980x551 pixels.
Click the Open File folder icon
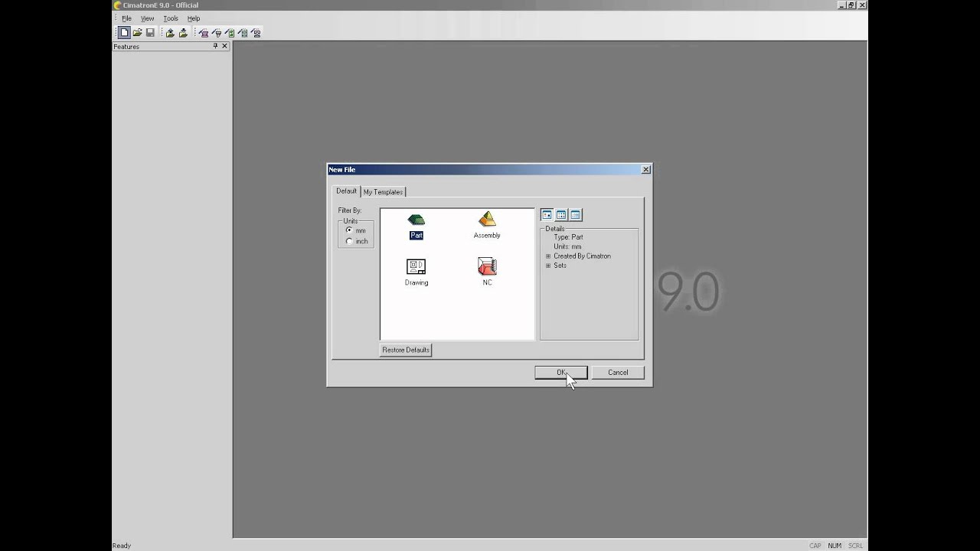pos(137,33)
